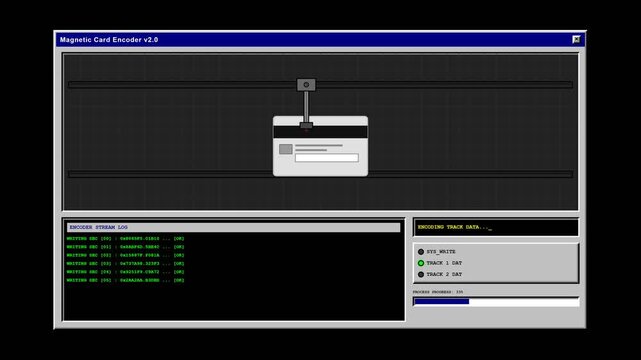Click the black magnetic stripe on the card
The height and width of the screenshot is (360, 641).
[x=320, y=132]
